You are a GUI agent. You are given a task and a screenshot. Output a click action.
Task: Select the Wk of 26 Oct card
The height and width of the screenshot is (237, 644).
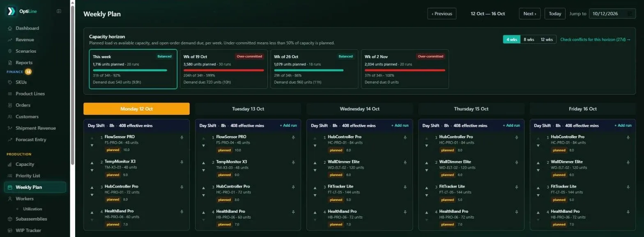tap(314, 69)
